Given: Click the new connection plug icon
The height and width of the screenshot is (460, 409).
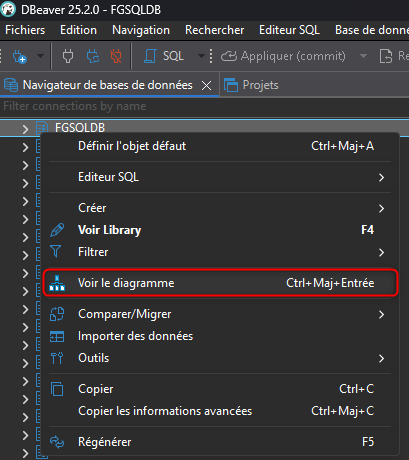Looking at the screenshot, I should coord(19,56).
